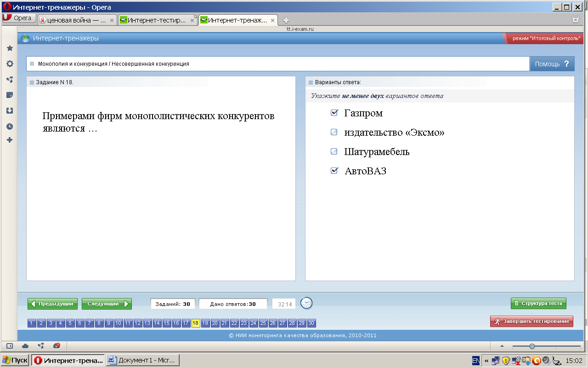This screenshot has height=368, width=588.
Task: Click the yellow security shield tray icon
Action: 506,361
